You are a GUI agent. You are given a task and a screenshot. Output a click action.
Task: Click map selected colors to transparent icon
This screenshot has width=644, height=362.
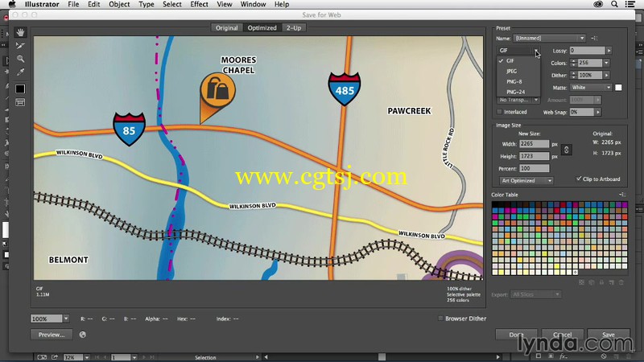[x=581, y=282]
